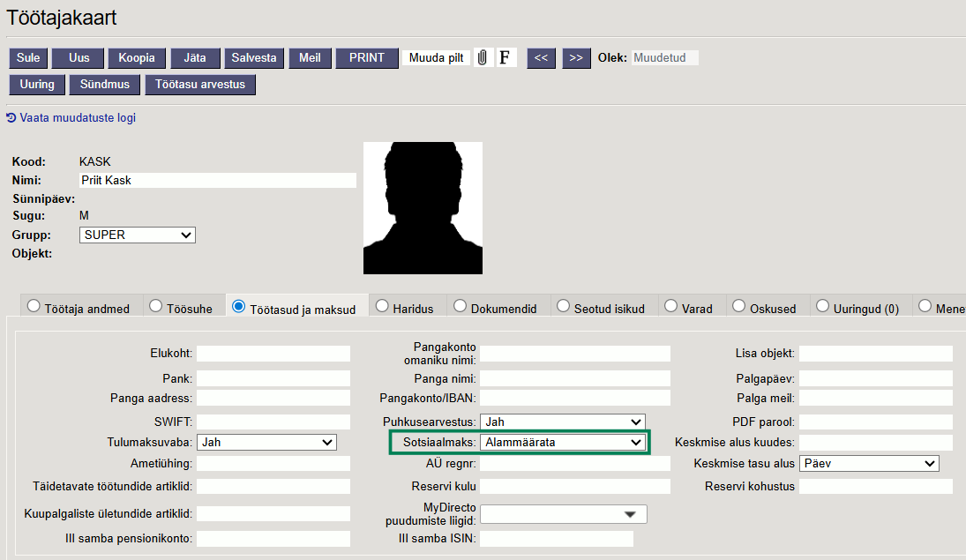Go to previous record with << button

pos(541,58)
